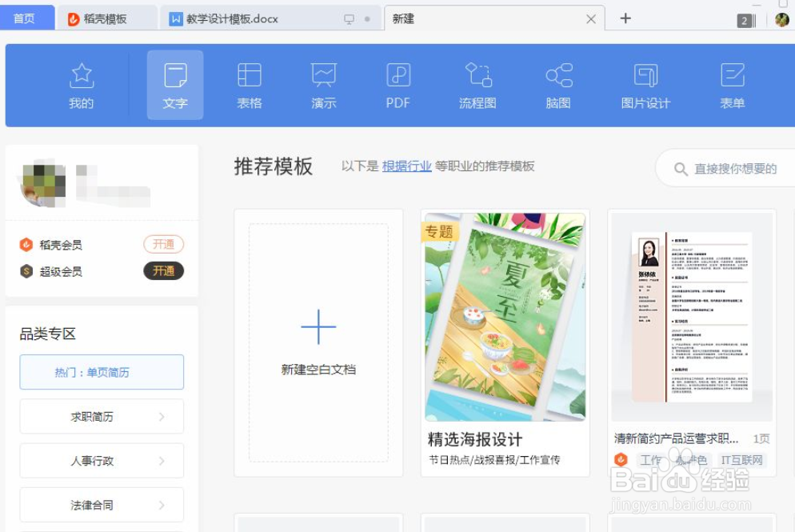Open the 文字 (Writer) document category

coord(174,84)
